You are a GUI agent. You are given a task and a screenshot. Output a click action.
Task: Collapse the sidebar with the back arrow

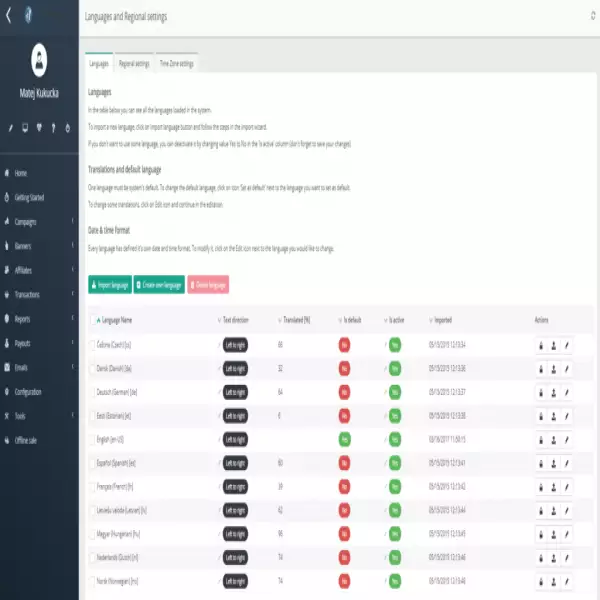click(9, 14)
